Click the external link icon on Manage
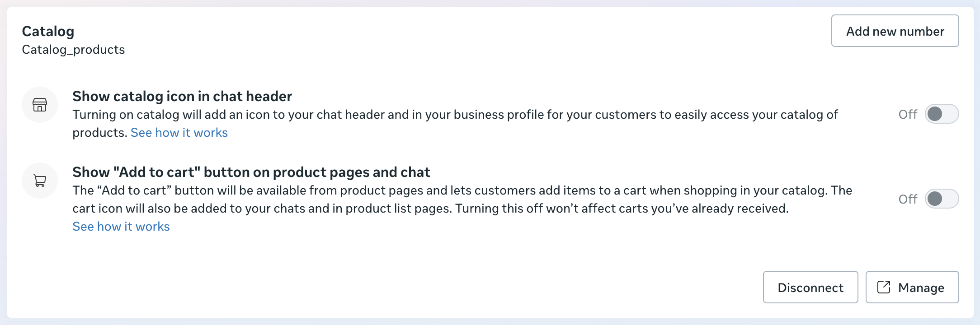The height and width of the screenshot is (325, 980). (x=884, y=287)
